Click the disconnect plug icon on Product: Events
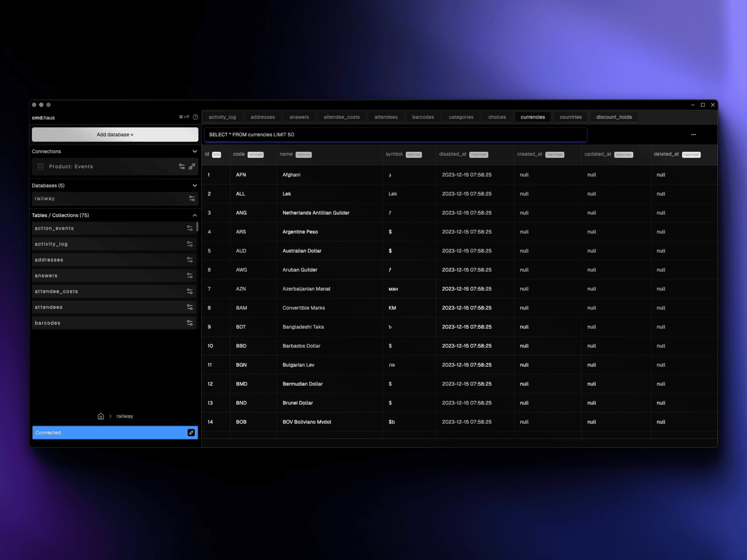The image size is (747, 560). (x=192, y=166)
